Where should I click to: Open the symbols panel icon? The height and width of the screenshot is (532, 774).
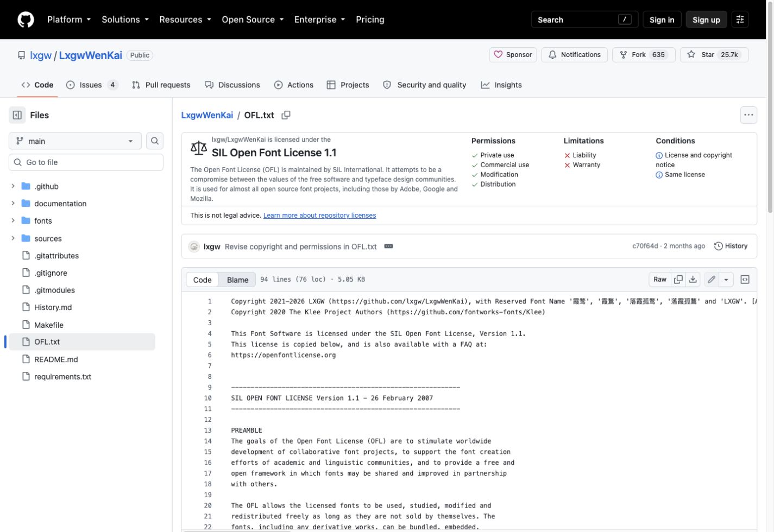745,280
